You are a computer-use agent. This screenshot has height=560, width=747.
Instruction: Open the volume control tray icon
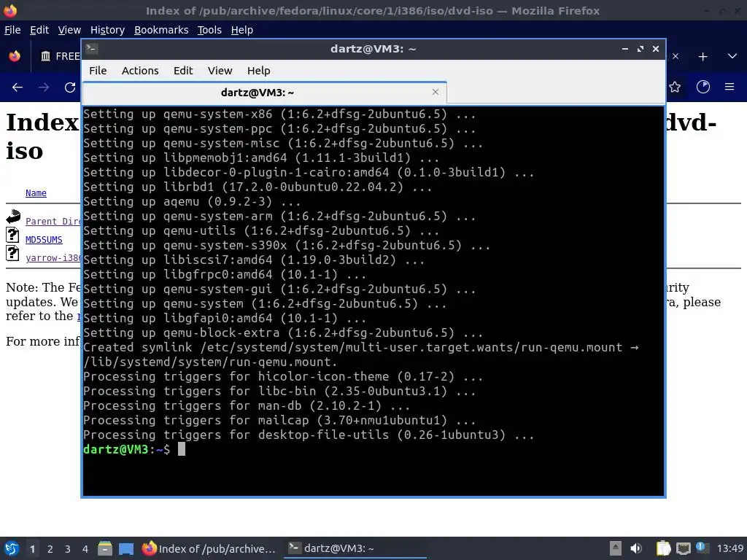click(x=636, y=548)
